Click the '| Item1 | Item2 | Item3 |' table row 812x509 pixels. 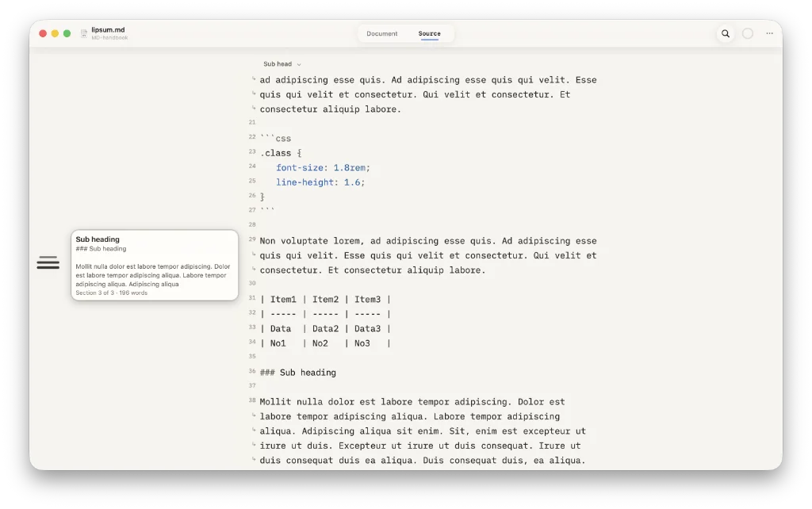(x=325, y=299)
